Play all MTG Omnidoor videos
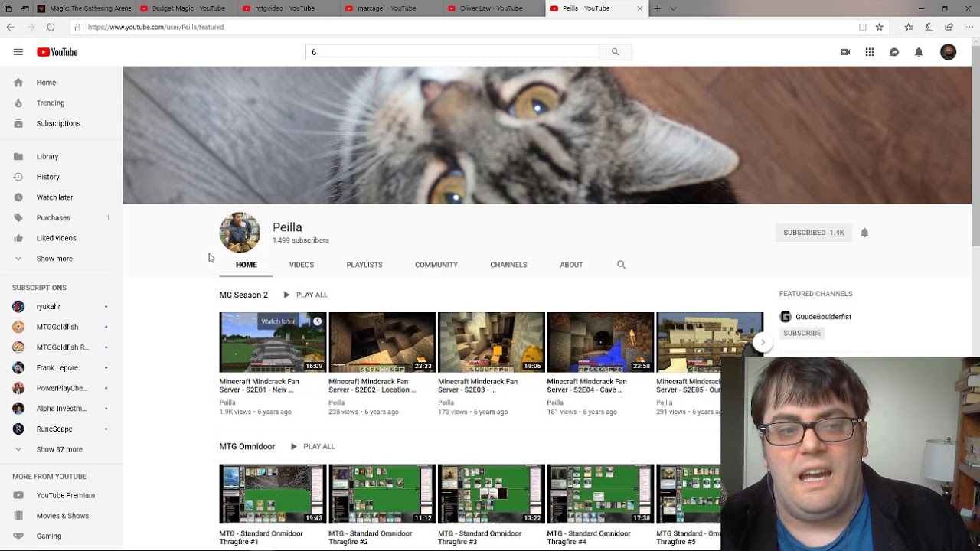Viewport: 980px width, 551px height. pos(312,446)
